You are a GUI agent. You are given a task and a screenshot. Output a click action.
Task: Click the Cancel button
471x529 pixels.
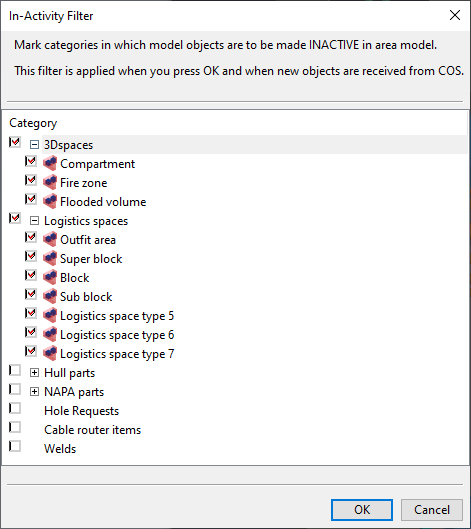pyautogui.click(x=432, y=509)
